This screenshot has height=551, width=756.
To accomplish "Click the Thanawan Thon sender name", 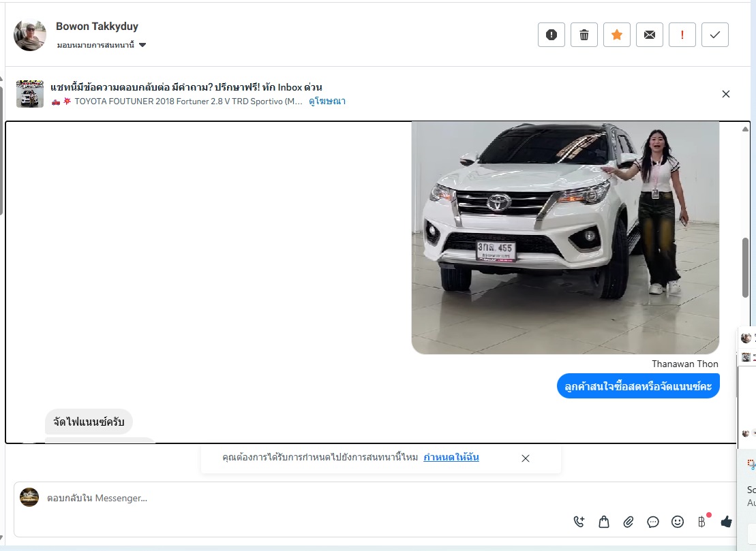I will click(684, 364).
